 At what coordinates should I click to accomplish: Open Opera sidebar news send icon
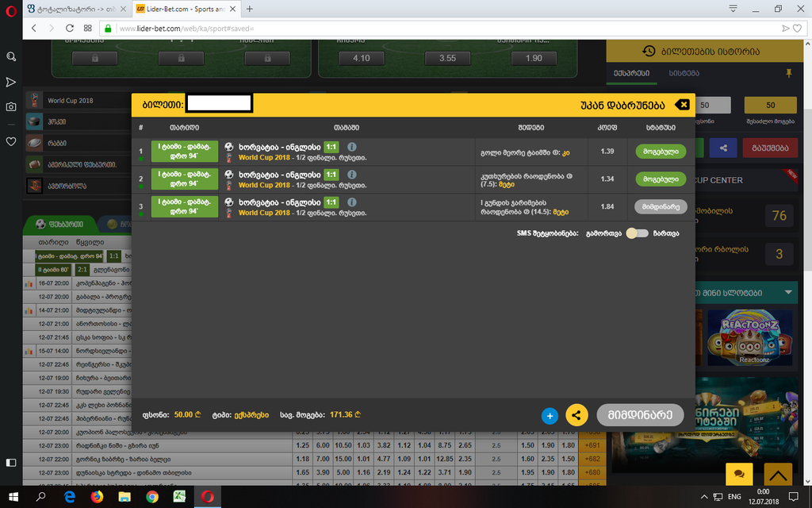click(x=11, y=82)
